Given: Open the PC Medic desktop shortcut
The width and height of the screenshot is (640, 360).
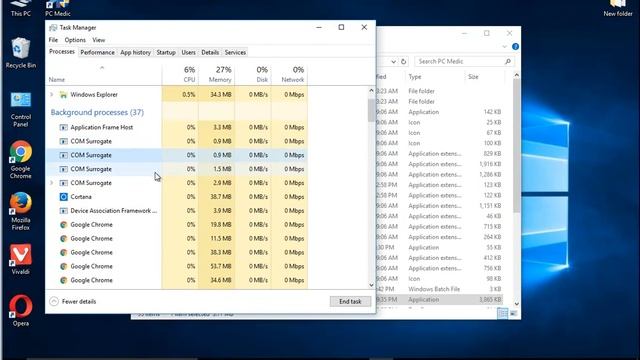Looking at the screenshot, I should pos(58,8).
